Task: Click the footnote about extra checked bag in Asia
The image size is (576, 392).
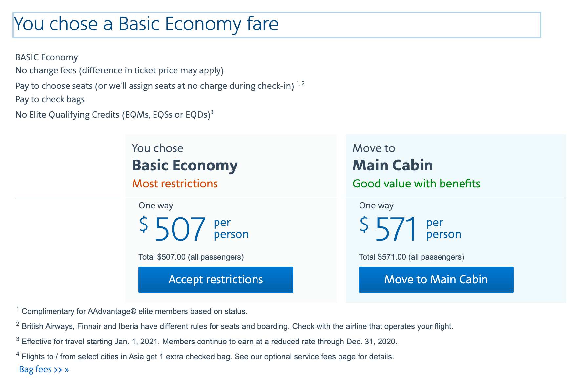Action: pos(208,357)
